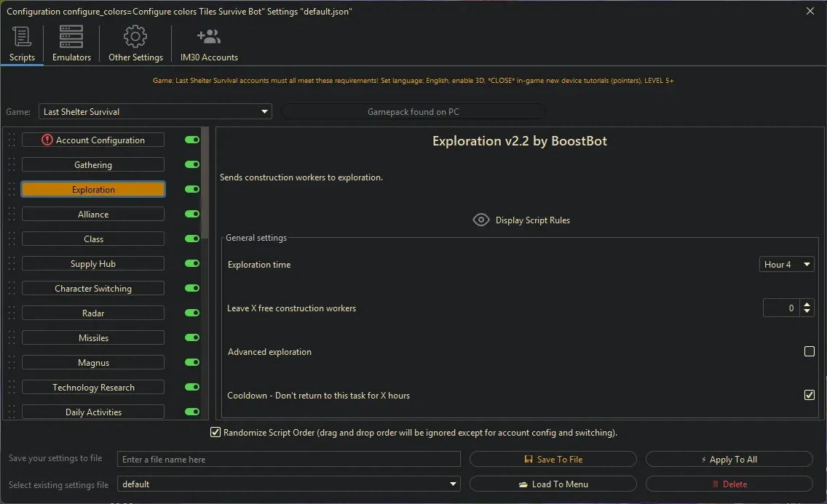Viewport: 827px width, 504px height.
Task: Select the Alliance script
Action: click(x=93, y=214)
